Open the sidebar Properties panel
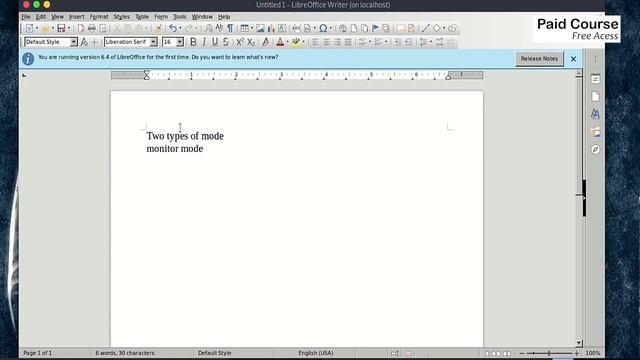 tap(596, 79)
